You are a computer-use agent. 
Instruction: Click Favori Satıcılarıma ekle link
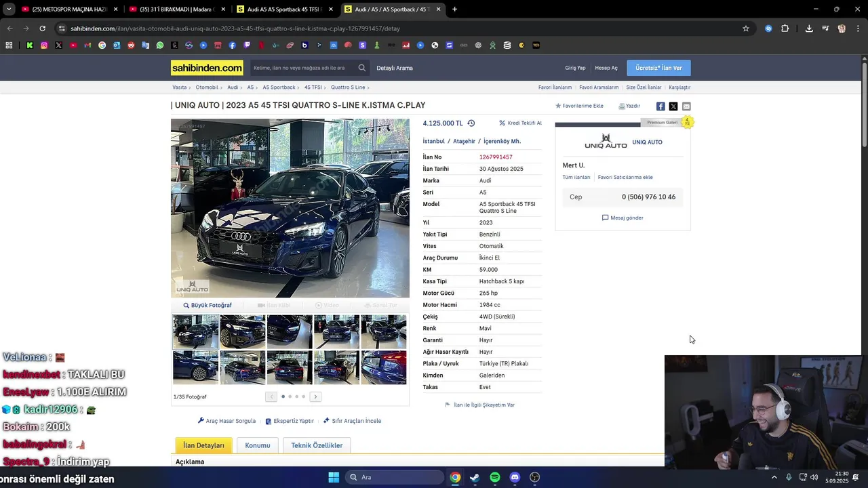click(625, 177)
